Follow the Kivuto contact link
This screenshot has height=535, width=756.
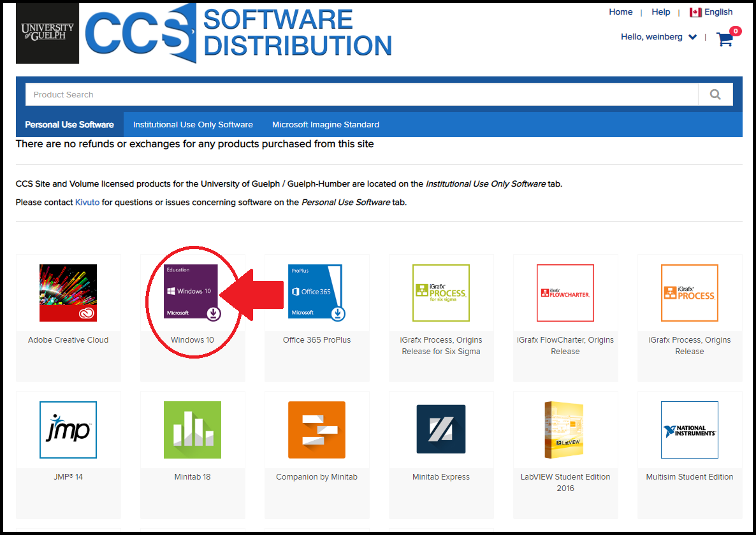(x=87, y=203)
